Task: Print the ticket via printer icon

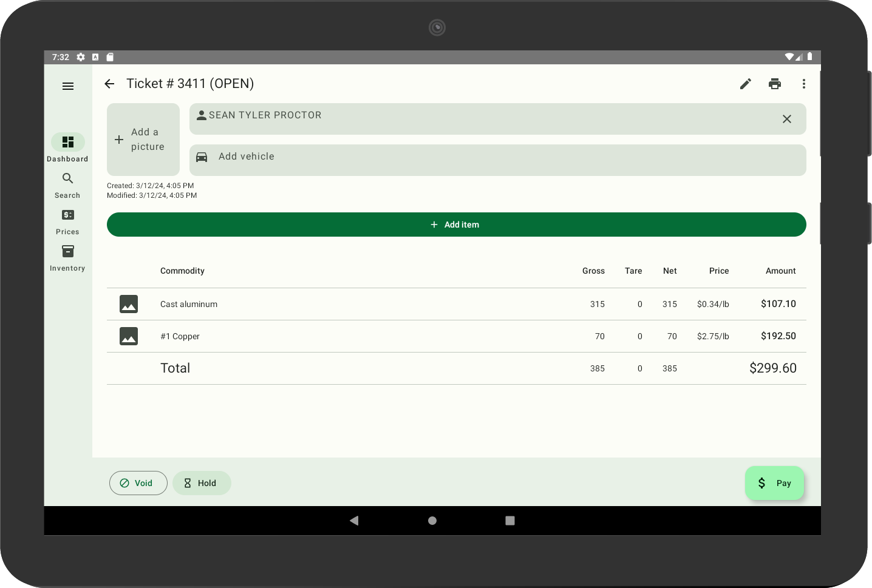Action: click(775, 84)
